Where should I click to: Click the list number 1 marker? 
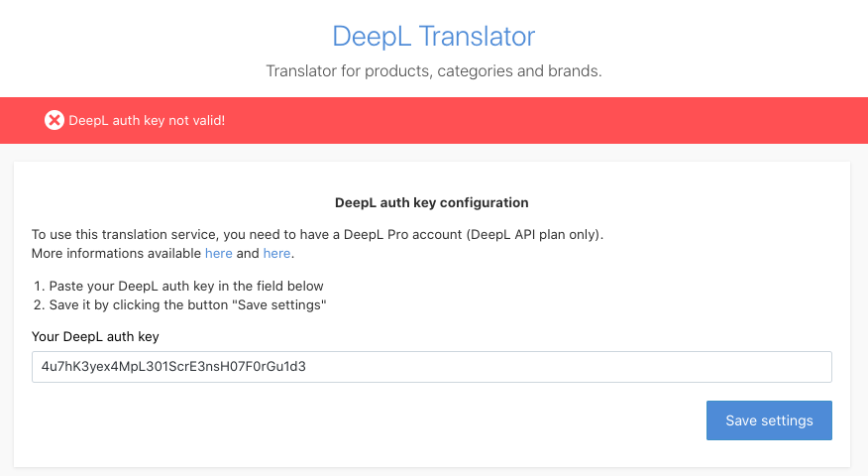pos(38,286)
